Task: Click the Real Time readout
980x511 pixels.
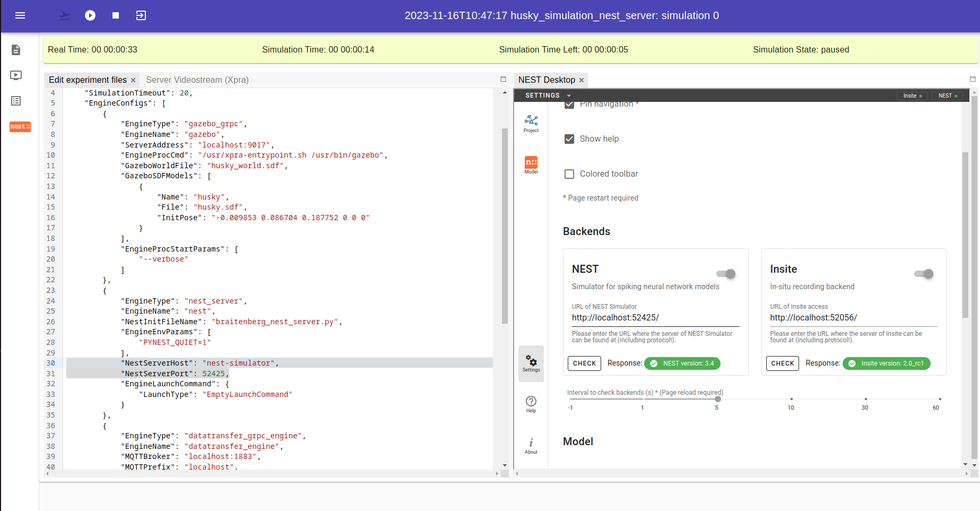Action: (x=92, y=50)
